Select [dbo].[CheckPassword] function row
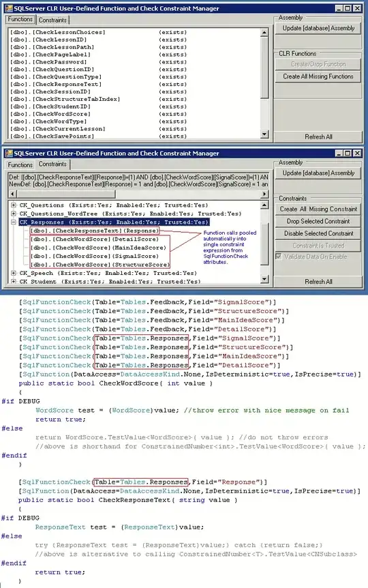 pos(98,62)
